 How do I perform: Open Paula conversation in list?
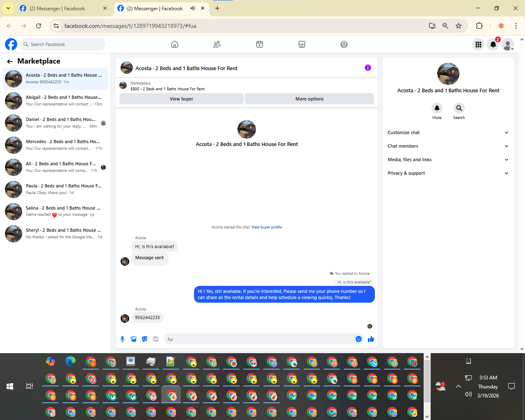click(x=55, y=189)
